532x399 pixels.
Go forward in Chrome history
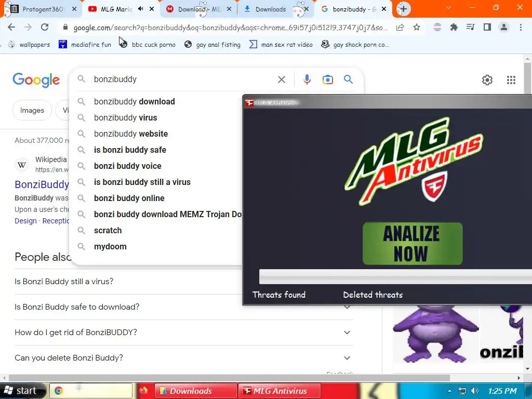[28, 27]
